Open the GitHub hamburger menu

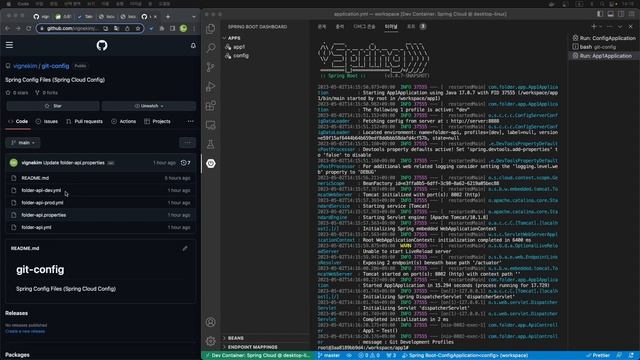tap(9, 45)
